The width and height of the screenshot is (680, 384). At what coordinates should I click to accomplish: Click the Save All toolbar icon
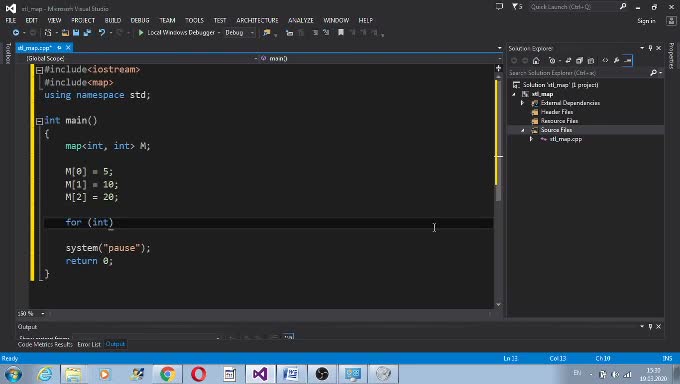tap(87, 33)
